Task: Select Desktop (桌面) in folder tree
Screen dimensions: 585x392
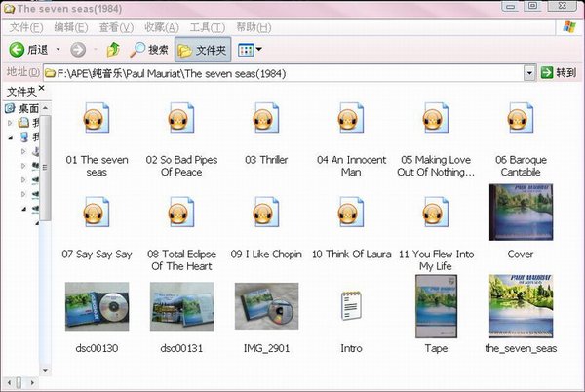Action: point(28,108)
